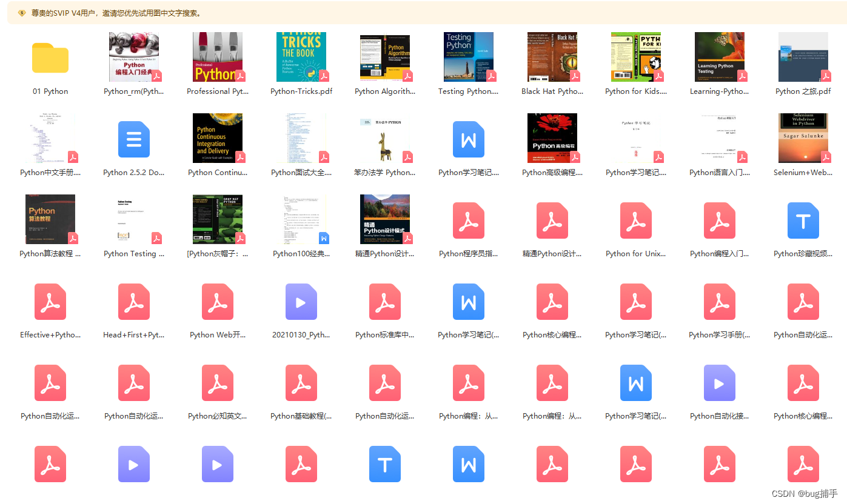This screenshot has height=504, width=847.
Task: Open the Python_rm(Pyth... book cover thumbnail
Action: pos(134,57)
